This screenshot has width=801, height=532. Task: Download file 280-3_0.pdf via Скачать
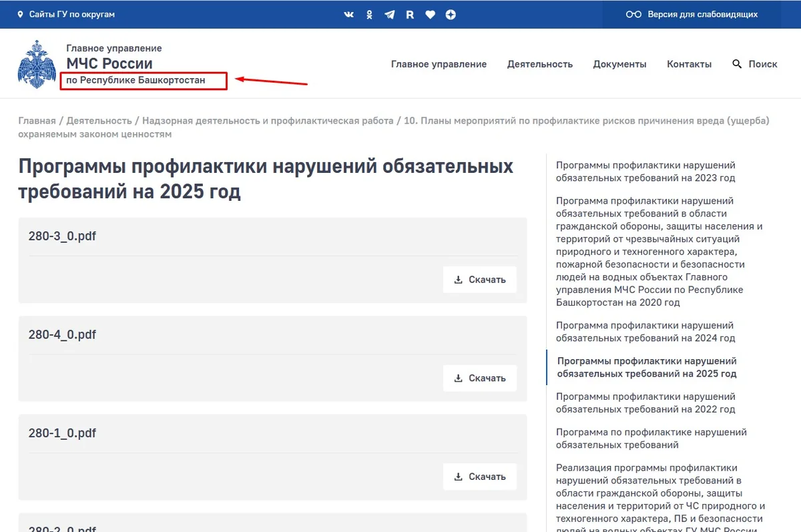(480, 280)
